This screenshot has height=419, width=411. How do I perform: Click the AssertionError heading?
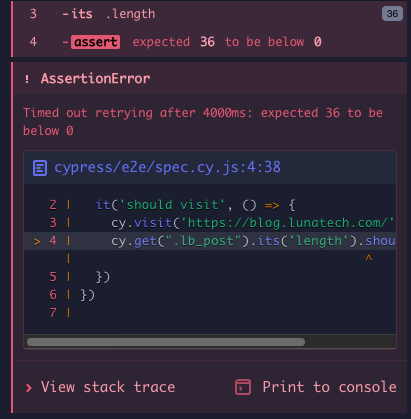95,79
